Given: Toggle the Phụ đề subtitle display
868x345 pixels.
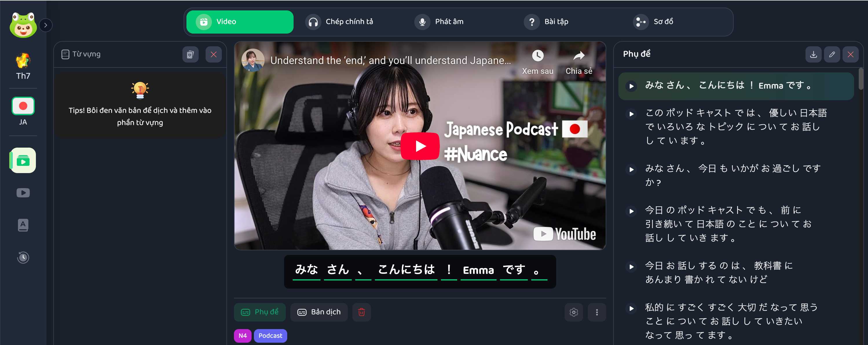Looking at the screenshot, I should (259, 312).
